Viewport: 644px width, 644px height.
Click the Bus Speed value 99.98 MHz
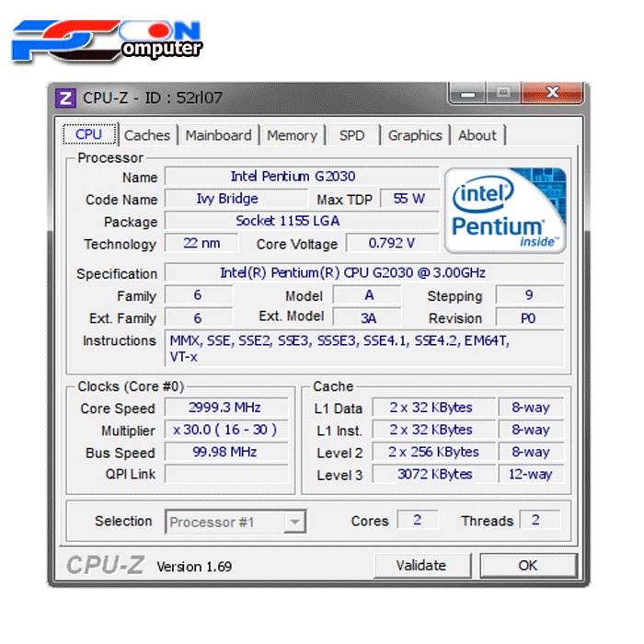point(226,452)
